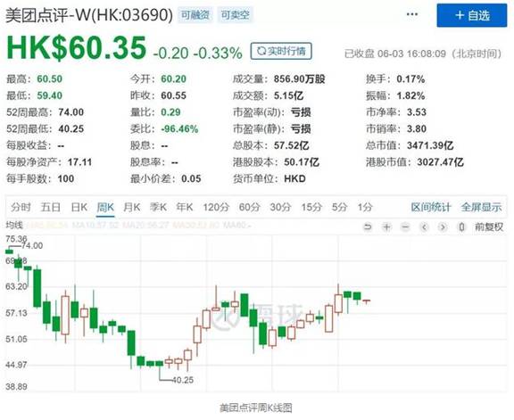Click the 货币单位 value HKD
This screenshot has height=420, width=514.
click(x=294, y=179)
